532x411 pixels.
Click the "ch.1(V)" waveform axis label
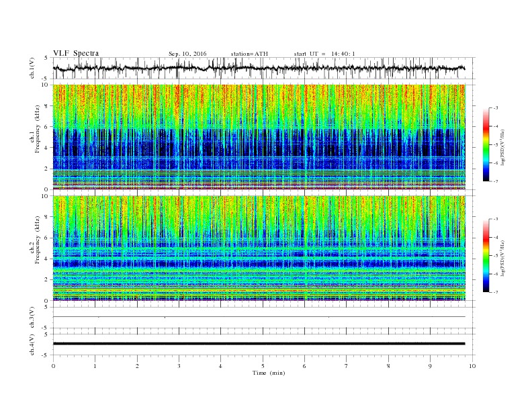32,68
